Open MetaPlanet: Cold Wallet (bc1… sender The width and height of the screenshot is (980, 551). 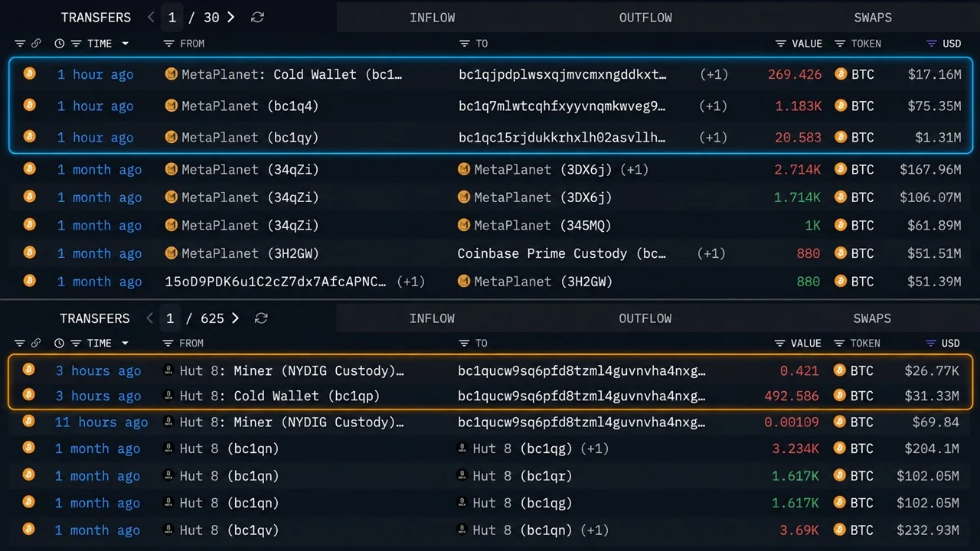tap(292, 74)
